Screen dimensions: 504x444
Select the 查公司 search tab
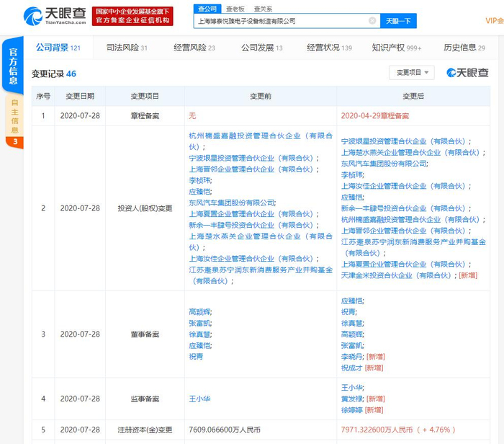[206, 9]
